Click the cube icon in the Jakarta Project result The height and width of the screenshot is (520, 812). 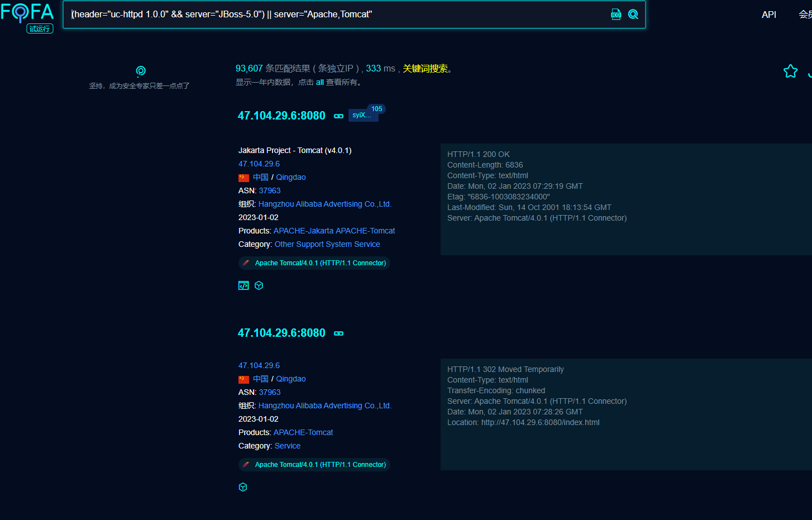click(259, 285)
